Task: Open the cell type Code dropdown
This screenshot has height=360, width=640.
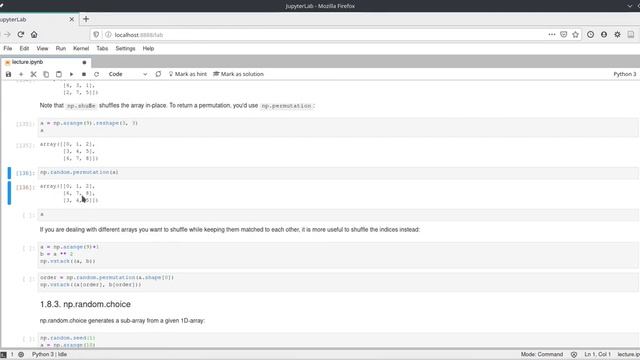Action: coord(128,74)
